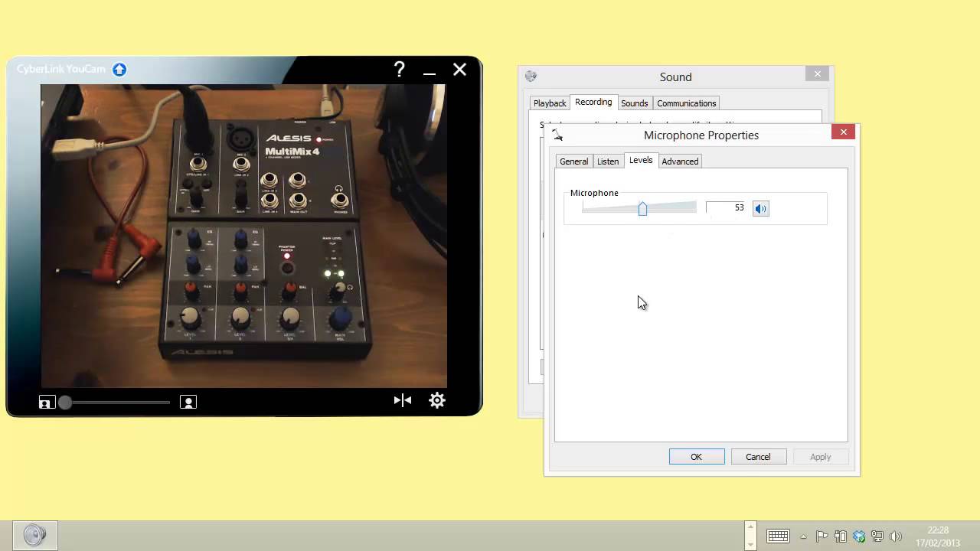The width and height of the screenshot is (980, 551).
Task: Close Microphone Properties with red X
Action: click(x=844, y=132)
